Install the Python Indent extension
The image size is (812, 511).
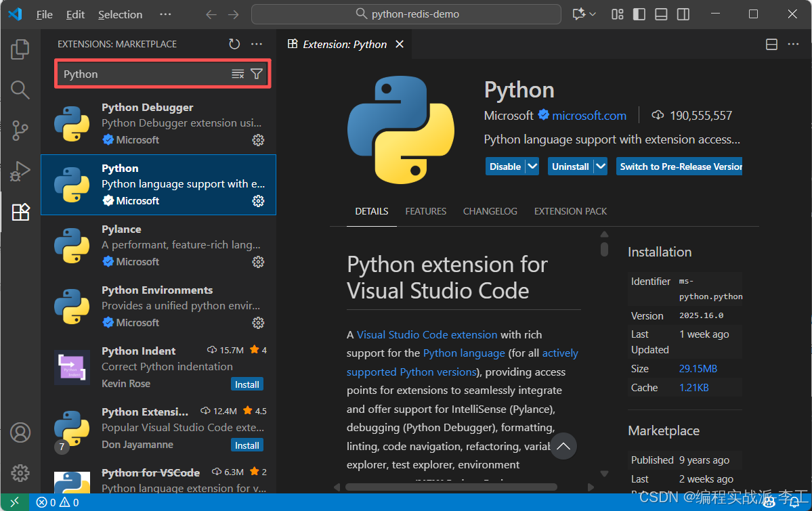247,384
